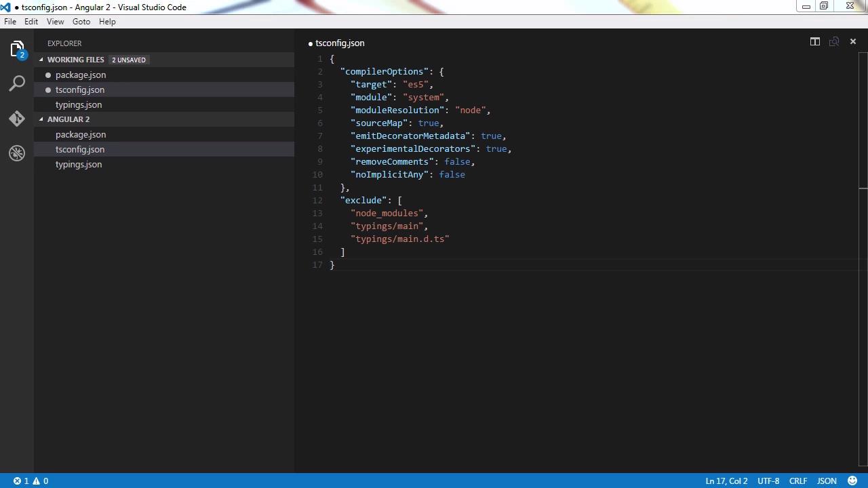Click the "exclude" key

(363, 200)
